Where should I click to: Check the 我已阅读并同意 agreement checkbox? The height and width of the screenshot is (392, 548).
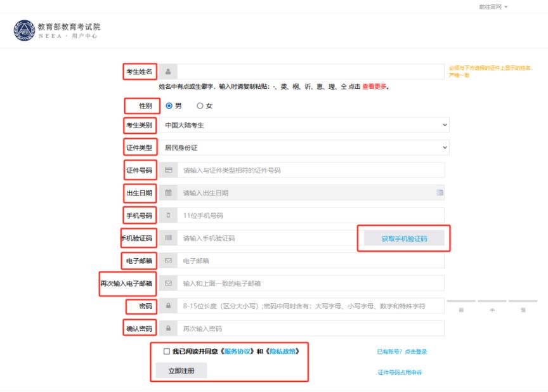click(167, 351)
